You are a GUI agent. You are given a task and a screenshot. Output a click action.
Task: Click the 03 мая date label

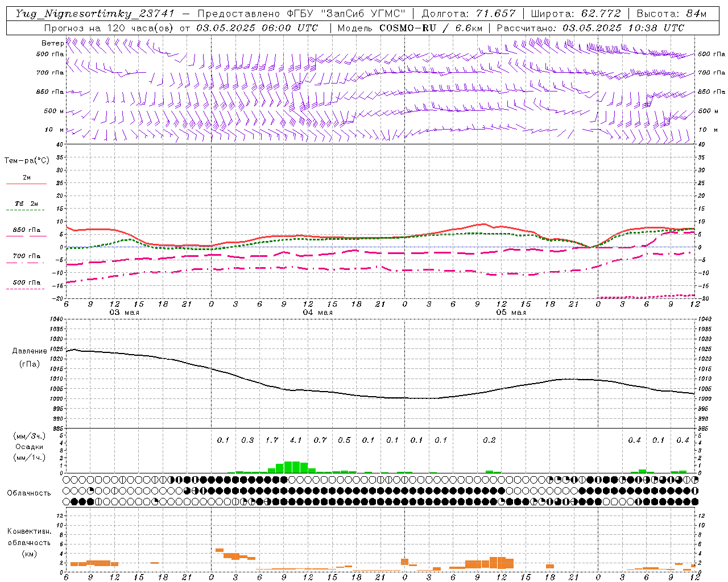(x=124, y=313)
